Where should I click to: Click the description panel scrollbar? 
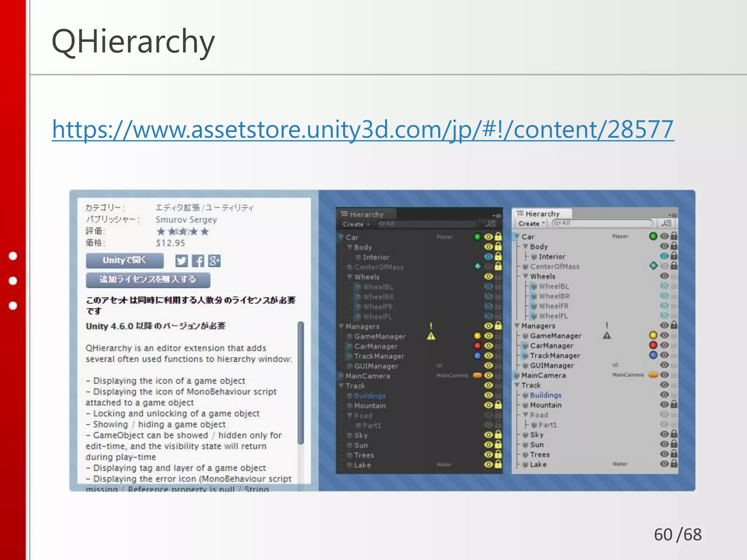(x=301, y=383)
